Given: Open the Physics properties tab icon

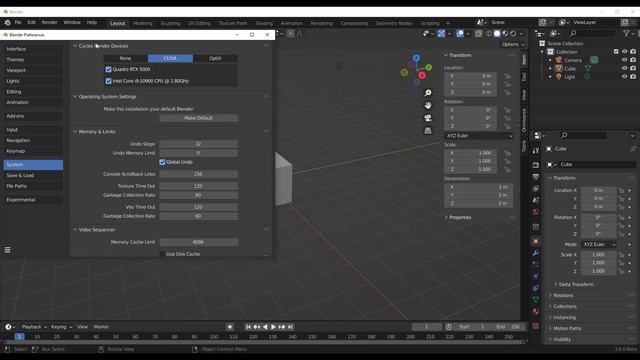Looking at the screenshot, I should pyautogui.click(x=536, y=276).
